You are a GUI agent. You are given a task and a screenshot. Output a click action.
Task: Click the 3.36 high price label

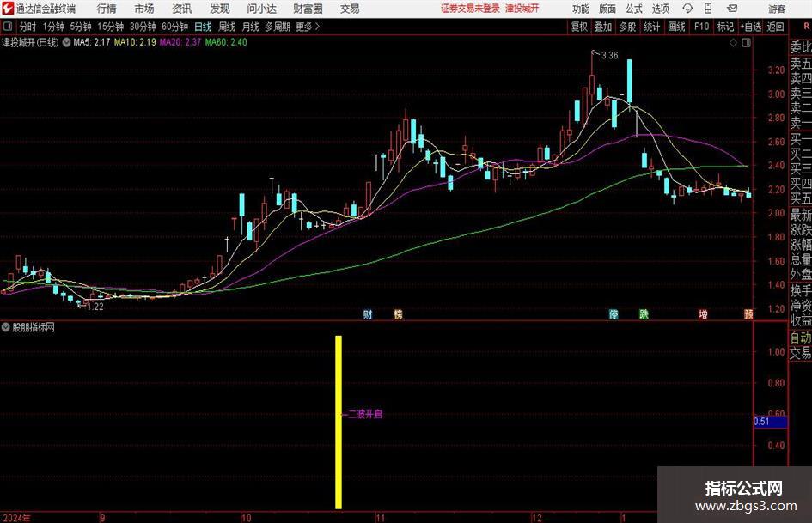(609, 56)
